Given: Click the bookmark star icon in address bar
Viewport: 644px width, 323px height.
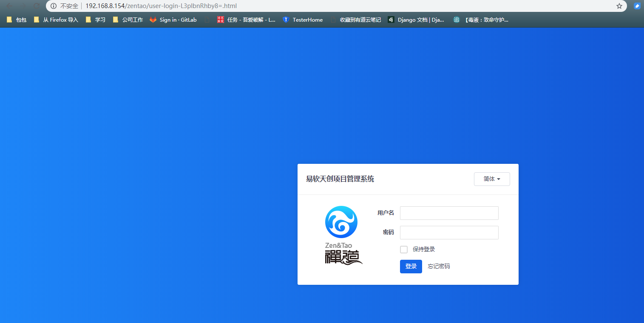Looking at the screenshot, I should [619, 6].
